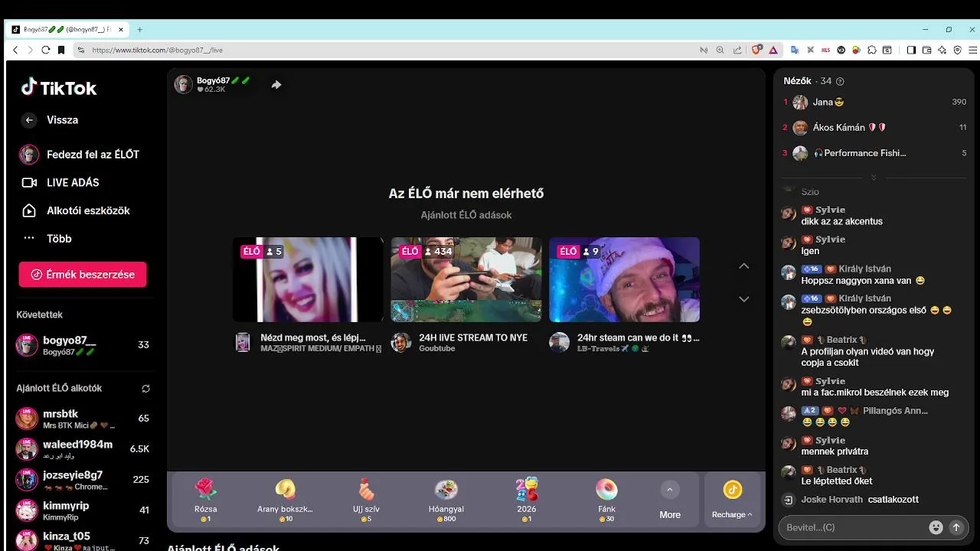The image size is (980, 551).
Task: Open a new browser tab
Action: [x=139, y=30]
